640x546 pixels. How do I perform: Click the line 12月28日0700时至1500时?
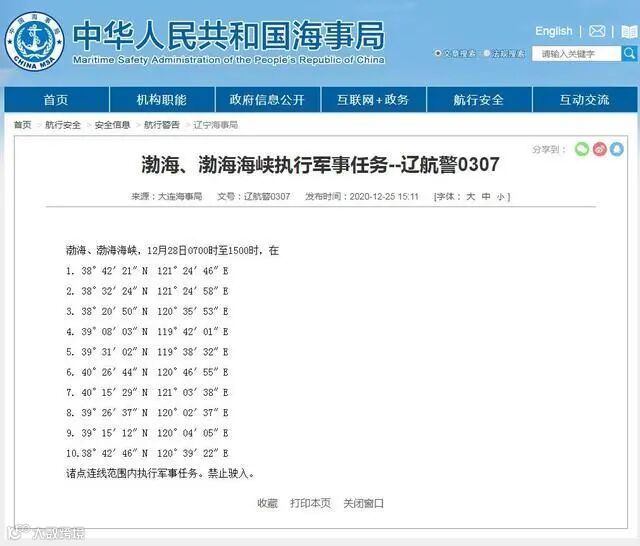[172, 250]
